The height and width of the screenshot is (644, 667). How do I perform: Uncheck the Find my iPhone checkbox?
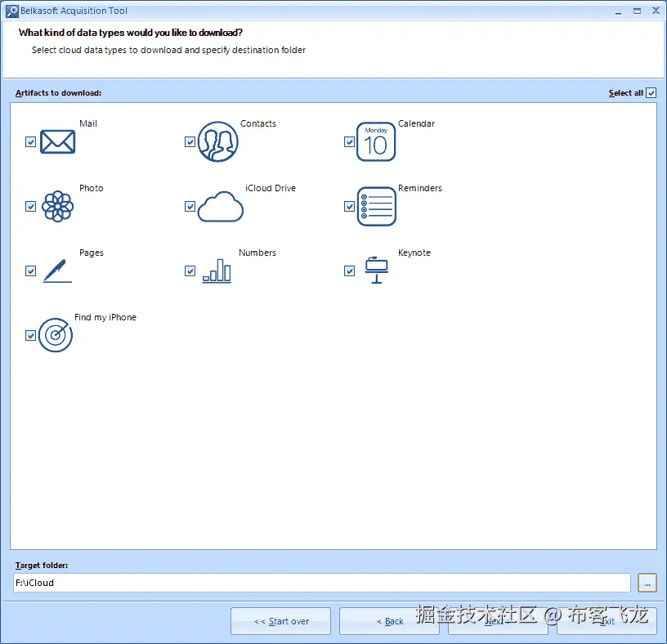30,336
